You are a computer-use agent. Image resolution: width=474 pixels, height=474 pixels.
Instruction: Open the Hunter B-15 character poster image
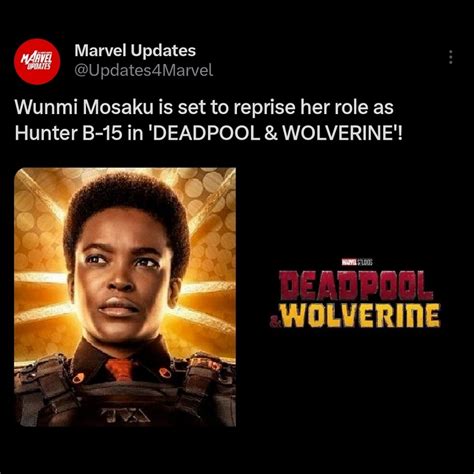(125, 297)
